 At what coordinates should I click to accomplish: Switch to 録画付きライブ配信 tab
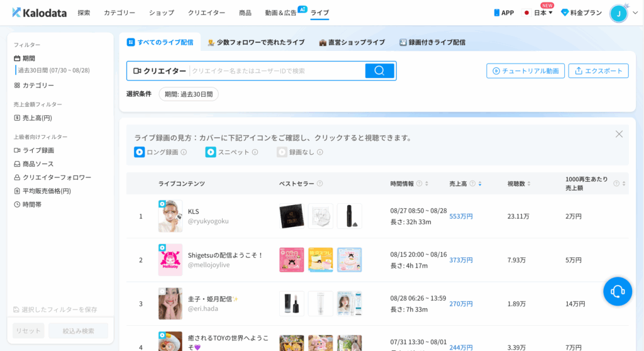point(432,42)
